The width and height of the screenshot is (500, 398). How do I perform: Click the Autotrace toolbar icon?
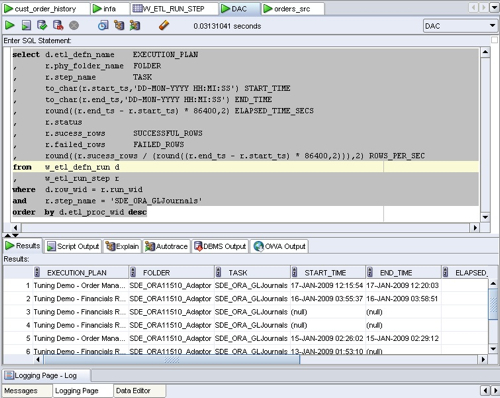tap(135, 25)
